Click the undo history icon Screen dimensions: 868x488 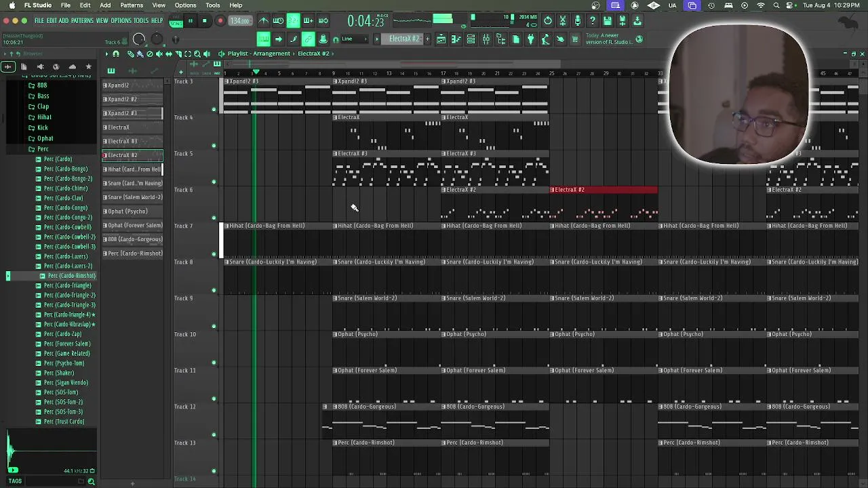point(548,21)
